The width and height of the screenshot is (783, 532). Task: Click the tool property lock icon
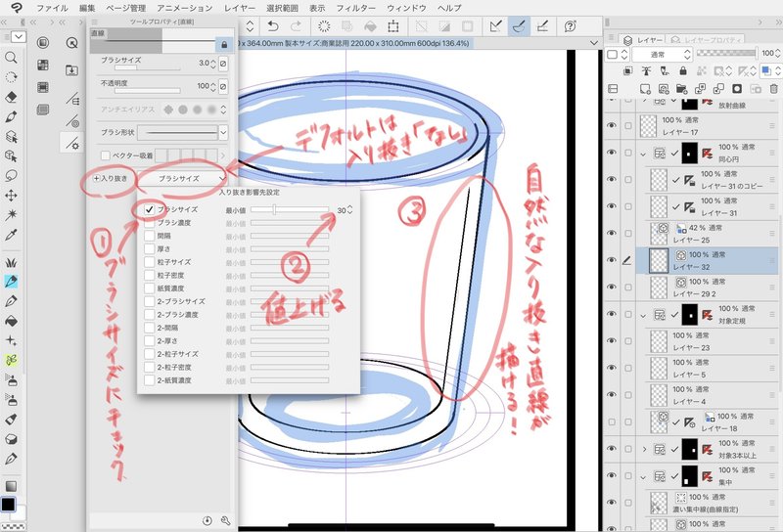click(x=224, y=45)
